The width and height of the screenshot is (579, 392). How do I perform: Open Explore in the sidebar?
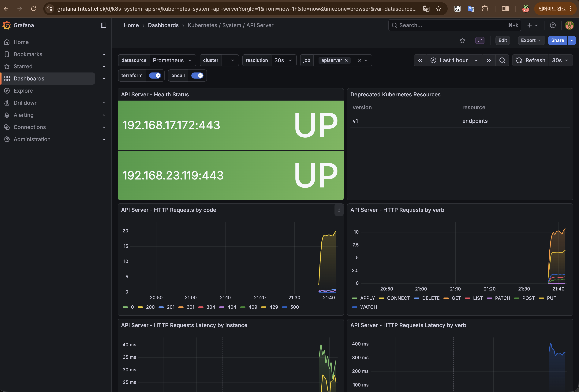pyautogui.click(x=23, y=91)
